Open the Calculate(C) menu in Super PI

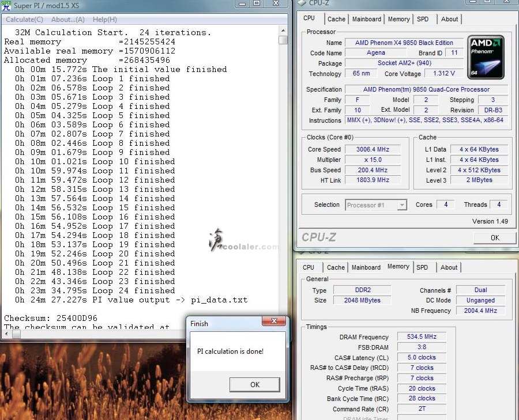24,20
